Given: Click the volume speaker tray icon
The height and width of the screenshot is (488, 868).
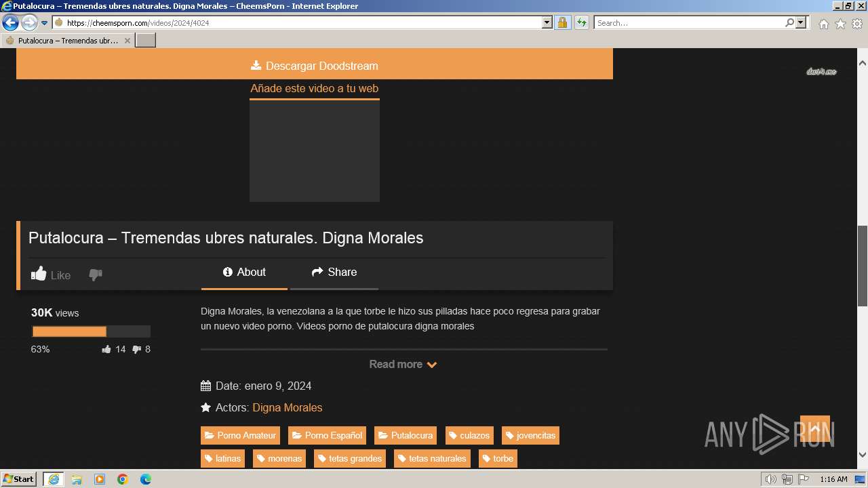Looking at the screenshot, I should pyautogui.click(x=771, y=479).
